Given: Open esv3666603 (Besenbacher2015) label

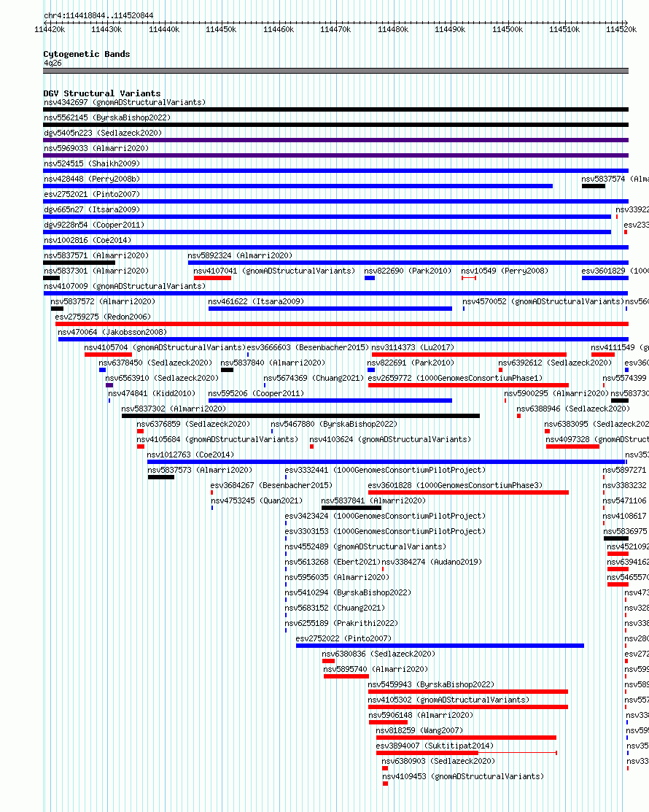Looking at the screenshot, I should [x=308, y=347].
